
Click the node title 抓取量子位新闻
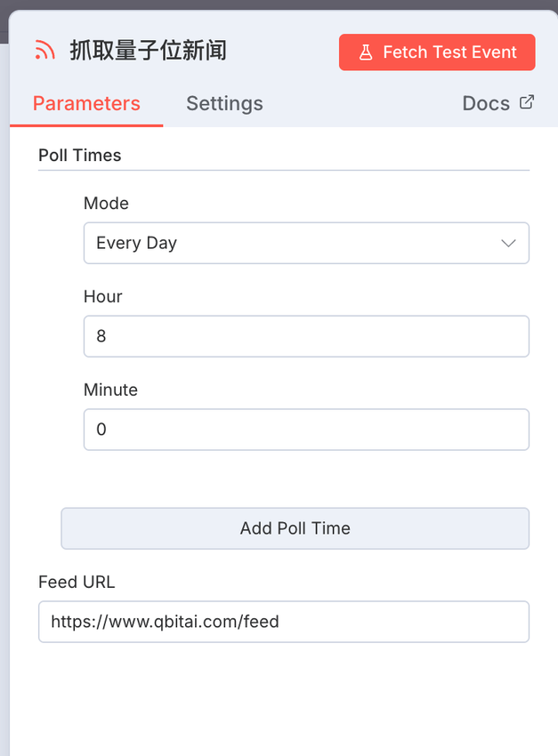(148, 51)
